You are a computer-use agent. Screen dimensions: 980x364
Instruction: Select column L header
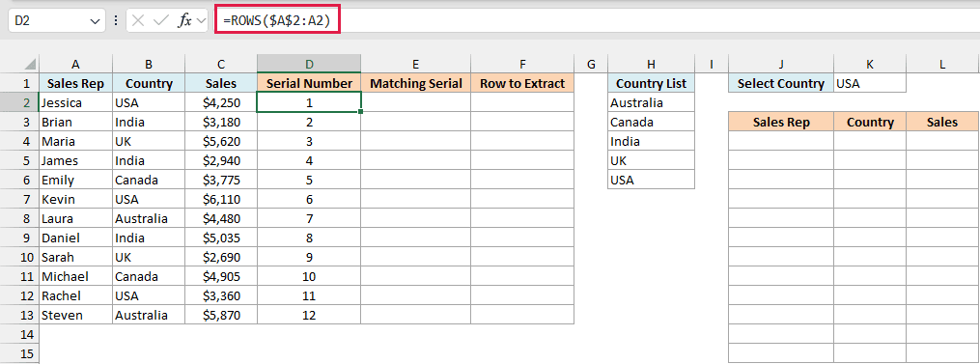(942, 64)
